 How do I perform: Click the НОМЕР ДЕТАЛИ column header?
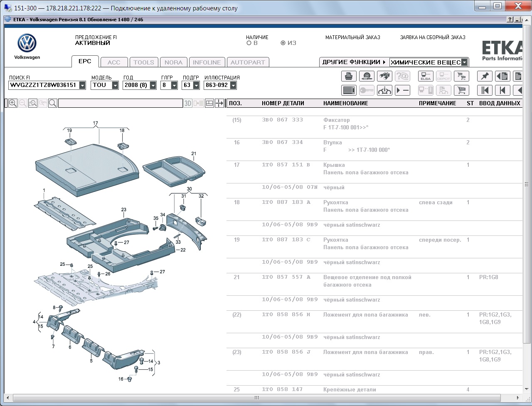[x=283, y=103]
